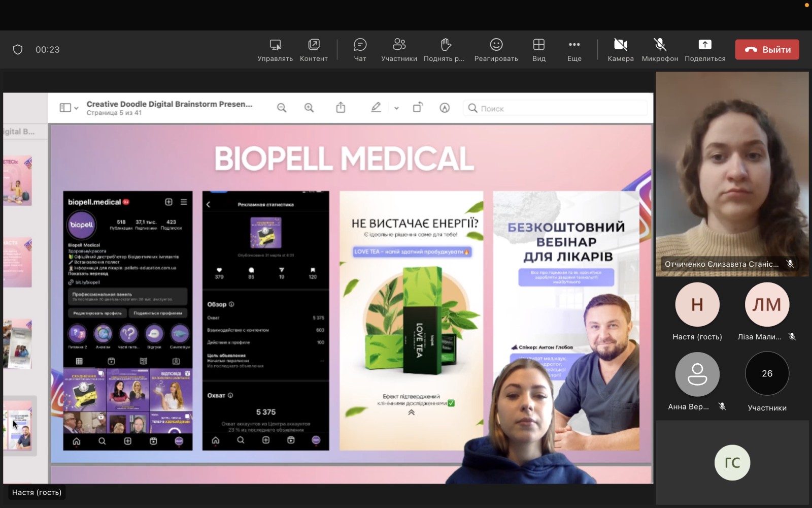Image resolution: width=812 pixels, height=508 pixels.
Task: Click the Редактировать профиль button
Action: [x=97, y=313]
